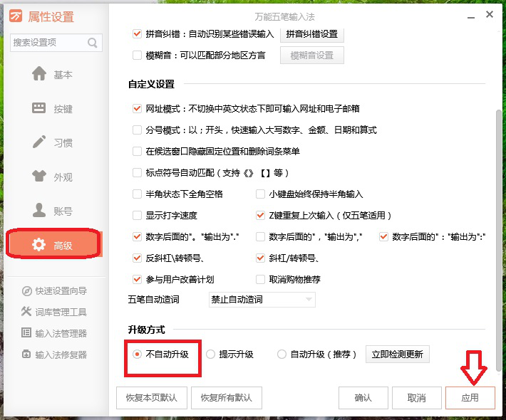Click 立即检测更新 button
Viewport: 506px width, 420px height.
tap(397, 355)
